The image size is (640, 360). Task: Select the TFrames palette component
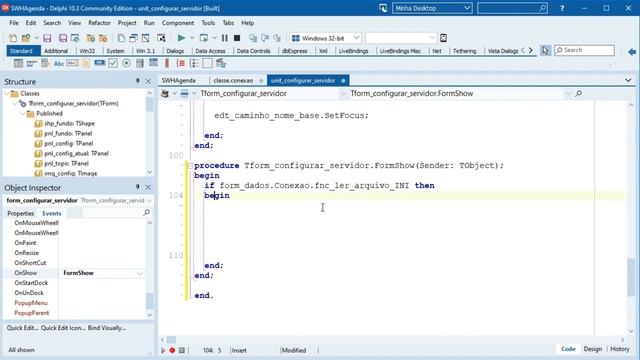tap(18, 63)
